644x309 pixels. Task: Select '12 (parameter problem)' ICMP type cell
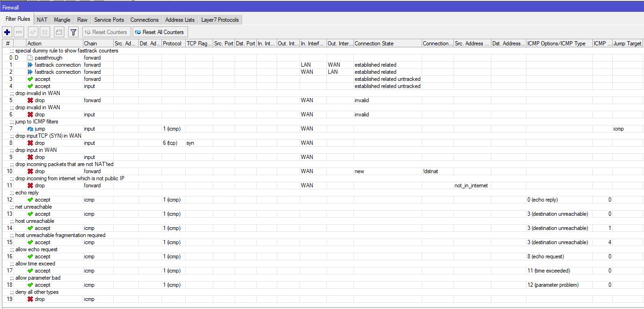coord(559,285)
